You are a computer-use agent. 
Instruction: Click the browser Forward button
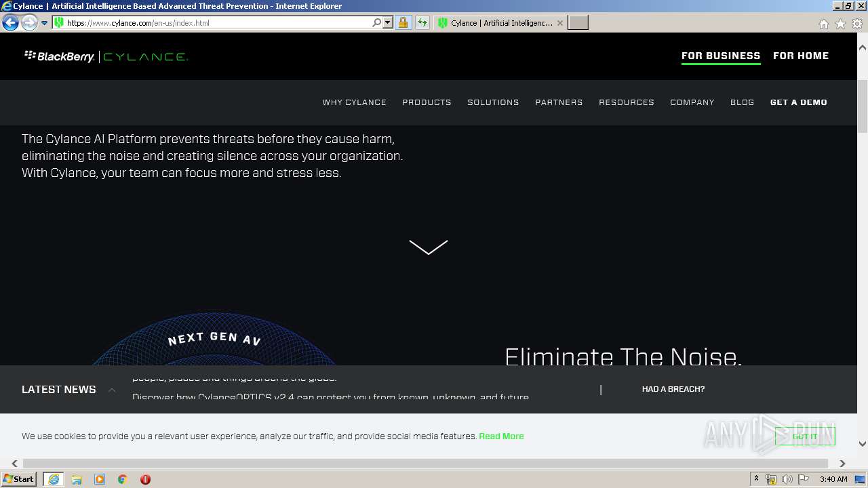click(29, 22)
